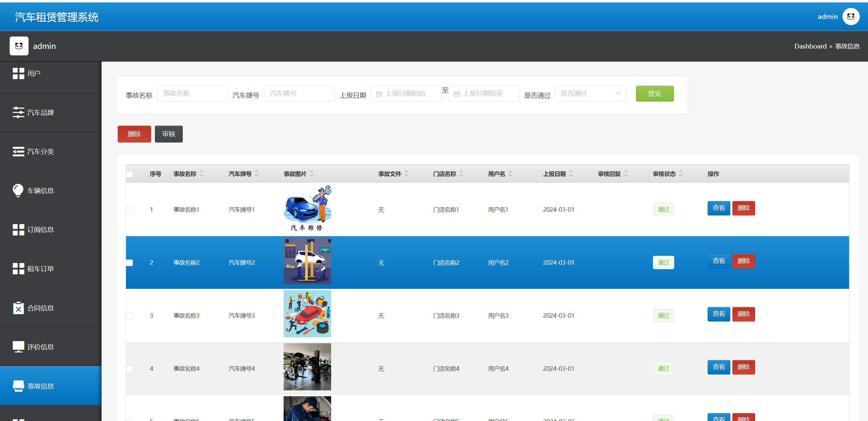Screen dimensions: 868x421
Task: Select the 车辆信息 lightbulb icon
Action: coord(18,190)
